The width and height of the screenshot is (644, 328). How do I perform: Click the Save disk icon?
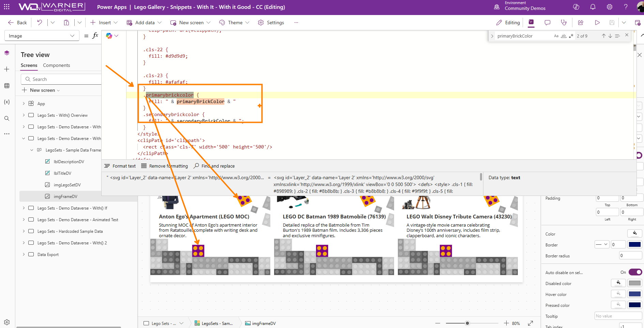click(x=612, y=23)
